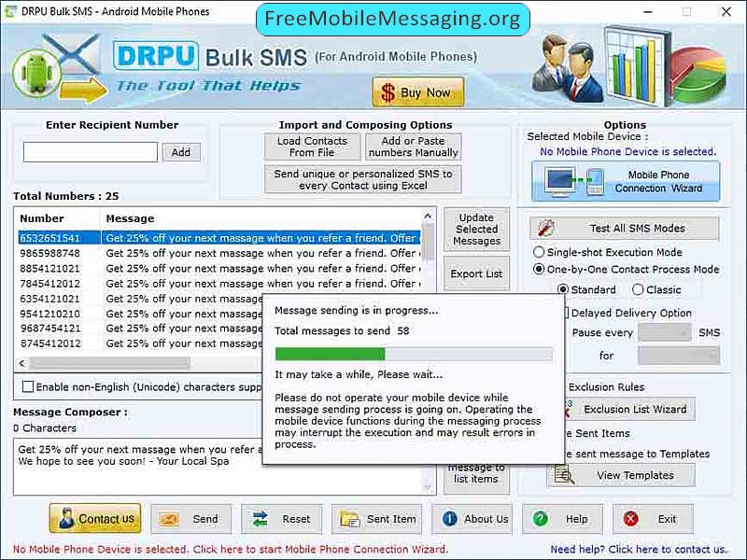Select the row with number 6532651541

click(219, 238)
